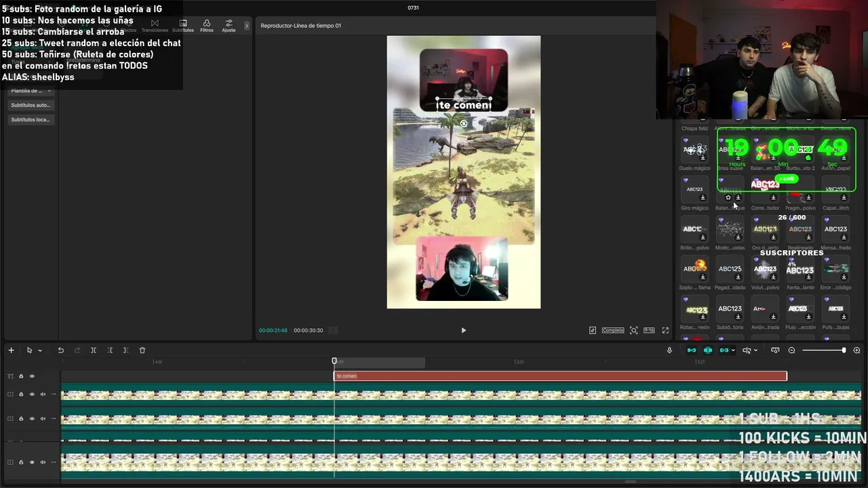The image size is (868, 488).
Task: Lock the text track
Action: coord(21,376)
